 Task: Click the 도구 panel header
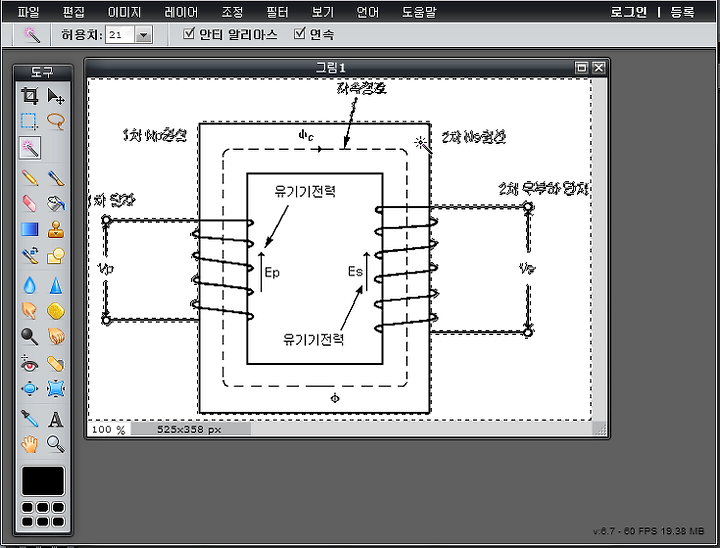click(x=43, y=72)
